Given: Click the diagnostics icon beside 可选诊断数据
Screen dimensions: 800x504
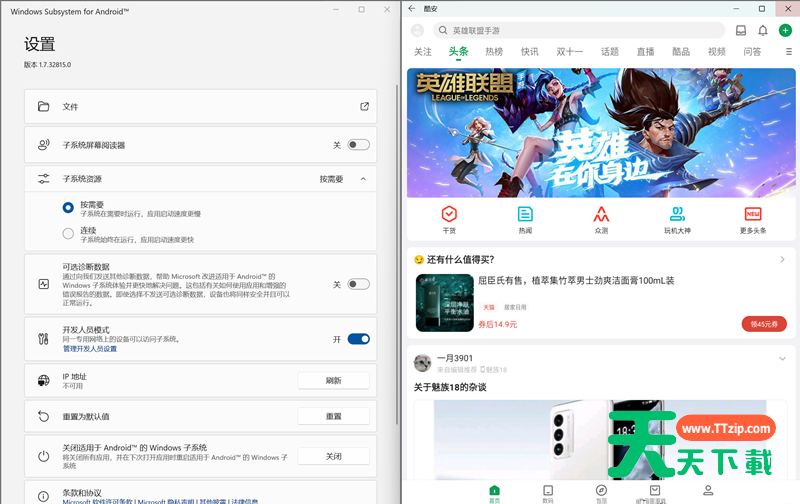Looking at the screenshot, I should 43,284.
